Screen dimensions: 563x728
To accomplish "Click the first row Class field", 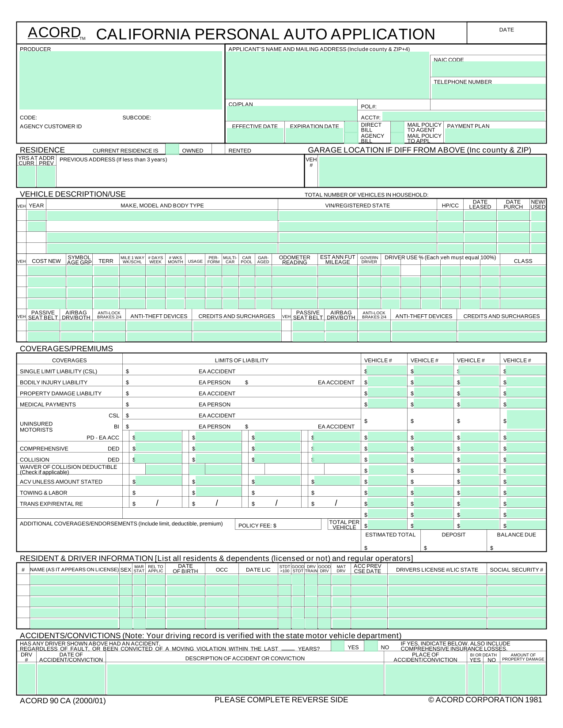I will click(x=523, y=271).
